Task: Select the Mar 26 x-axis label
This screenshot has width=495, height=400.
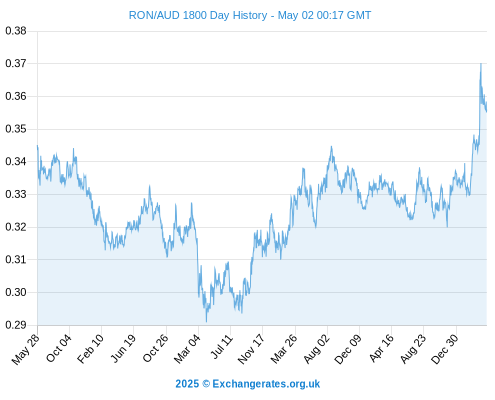Action: pyautogui.click(x=284, y=349)
